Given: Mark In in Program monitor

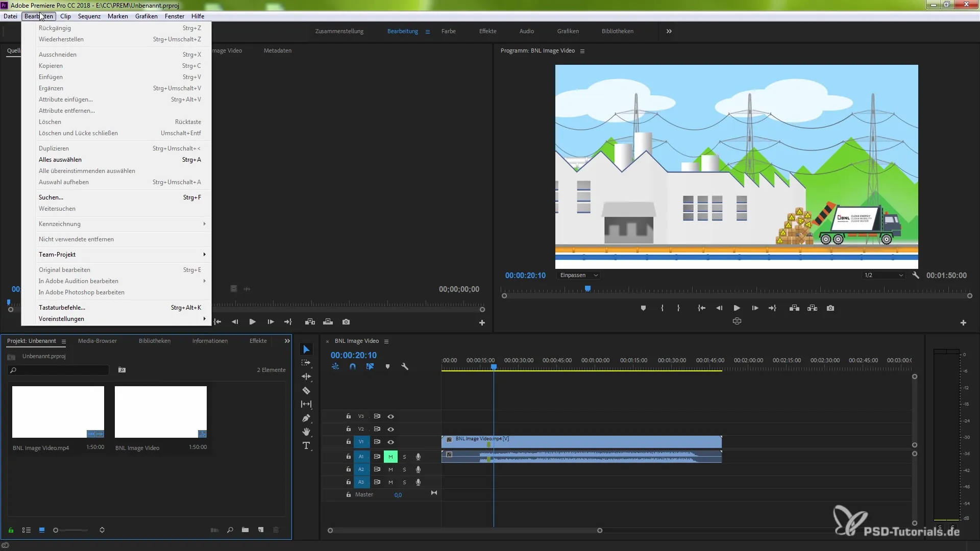Looking at the screenshot, I should click(x=662, y=308).
